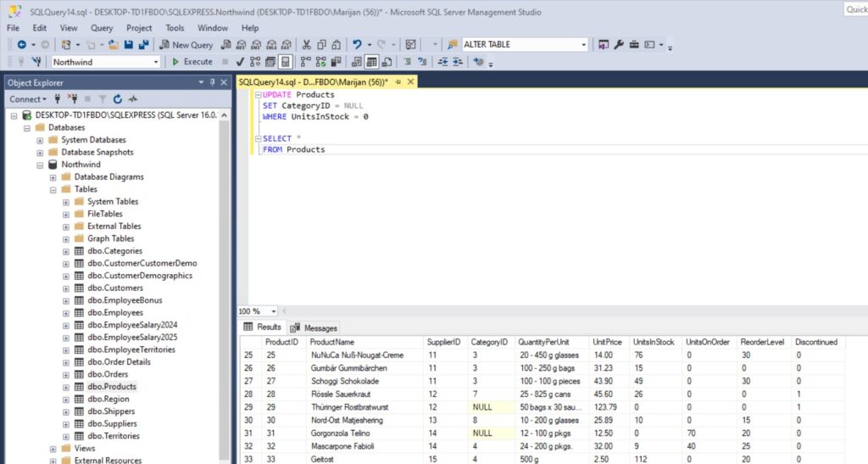Click the Cut scissors icon
The width and height of the screenshot is (868, 464).
pyautogui.click(x=306, y=45)
